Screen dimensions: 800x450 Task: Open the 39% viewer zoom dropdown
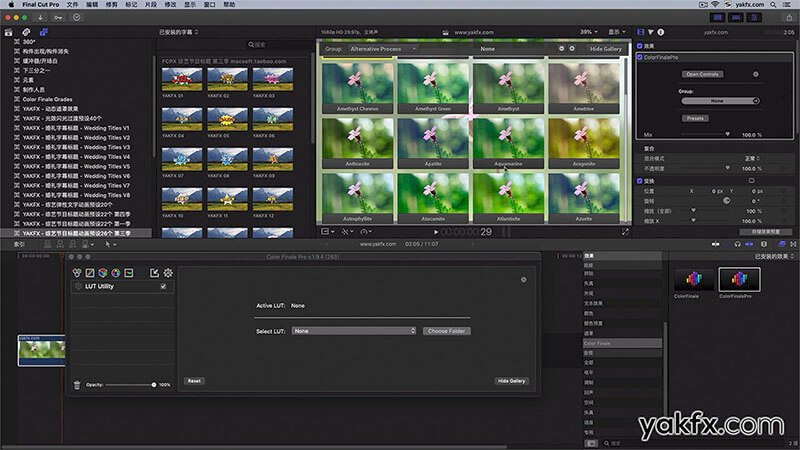(588, 32)
